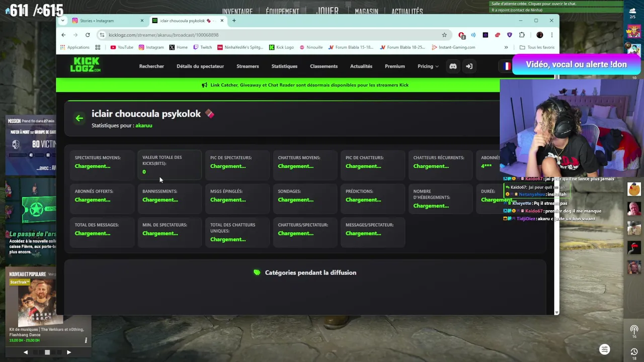Expand the Pricing dropdown
Image resolution: width=644 pixels, height=362 pixels.
click(428, 66)
